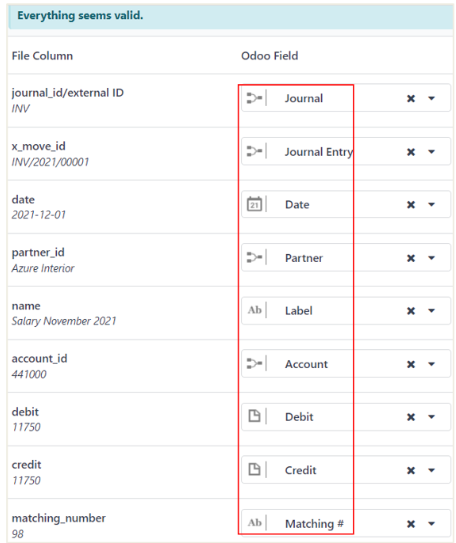Open the Credit field dropdown arrow
This screenshot has height=543, width=456.
tap(431, 470)
